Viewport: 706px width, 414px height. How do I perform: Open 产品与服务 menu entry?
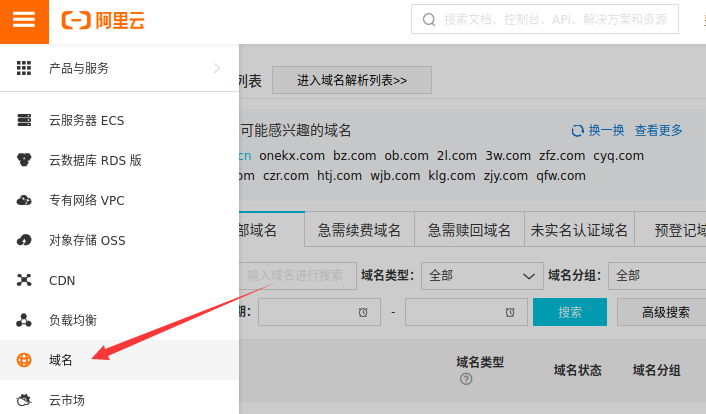[119, 68]
